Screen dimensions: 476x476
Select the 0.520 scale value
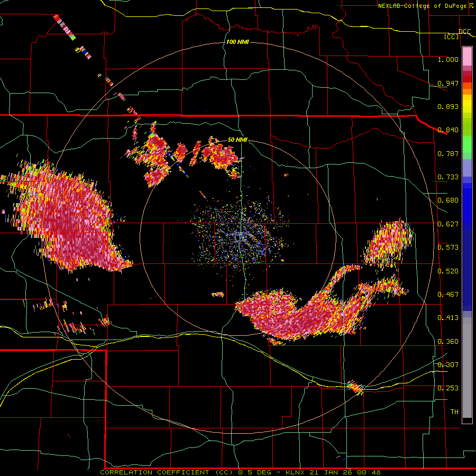pyautogui.click(x=448, y=271)
